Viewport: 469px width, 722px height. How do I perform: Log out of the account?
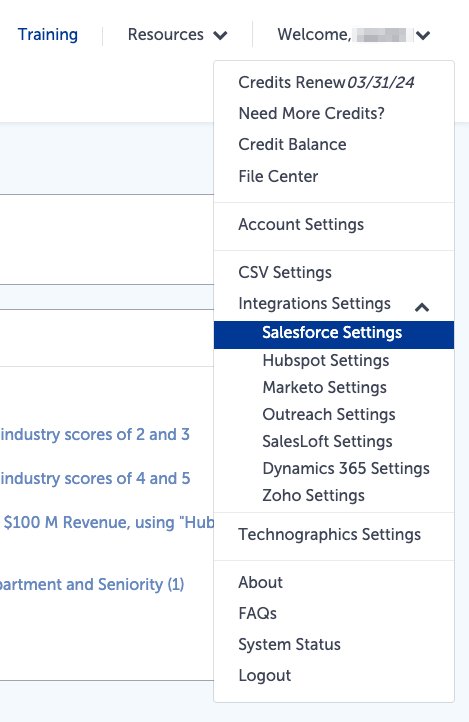coord(265,675)
